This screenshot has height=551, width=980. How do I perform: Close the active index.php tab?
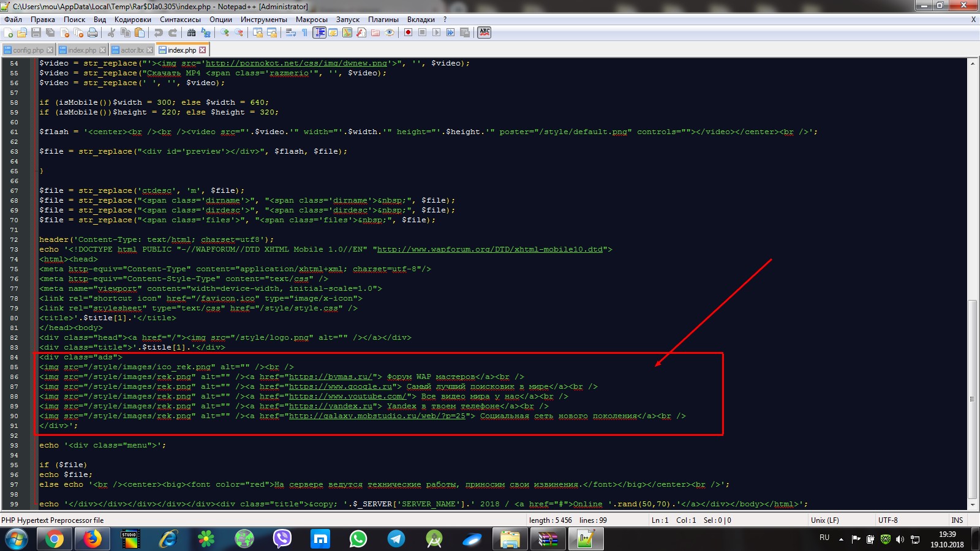pos(203,50)
